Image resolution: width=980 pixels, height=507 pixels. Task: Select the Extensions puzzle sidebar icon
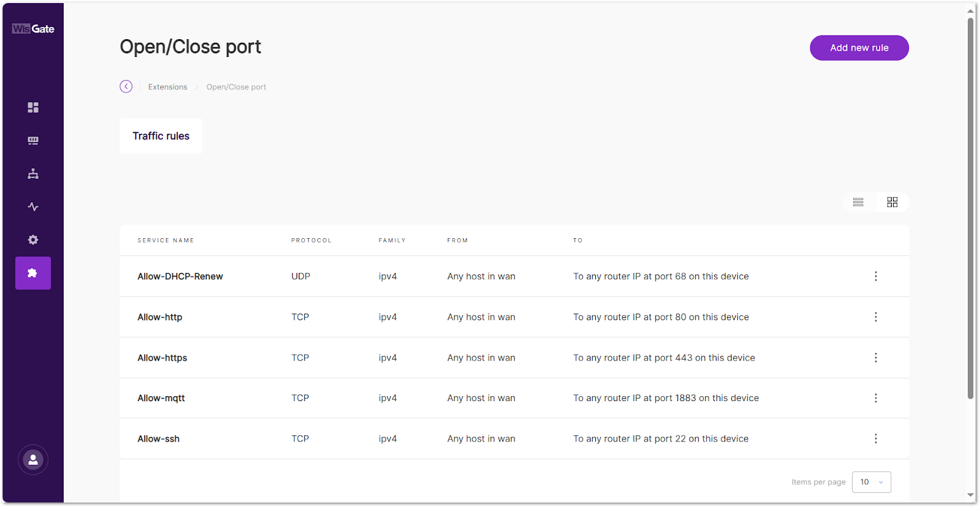(33, 273)
